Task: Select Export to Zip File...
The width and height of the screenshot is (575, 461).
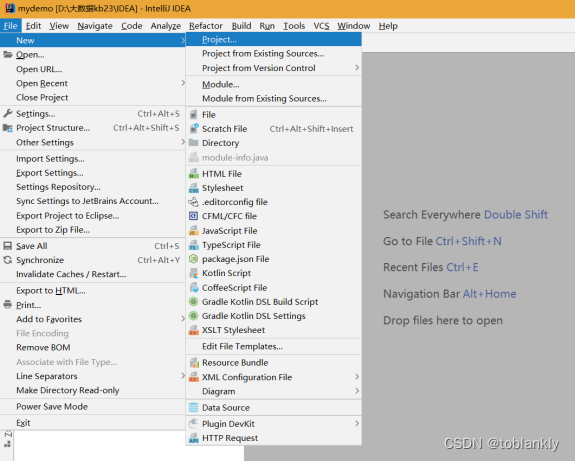Action: tap(93, 230)
